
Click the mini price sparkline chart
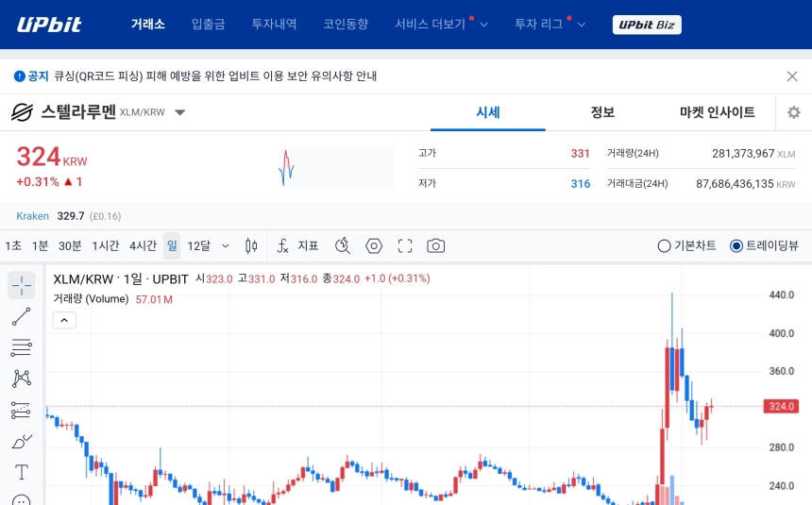coord(336,168)
